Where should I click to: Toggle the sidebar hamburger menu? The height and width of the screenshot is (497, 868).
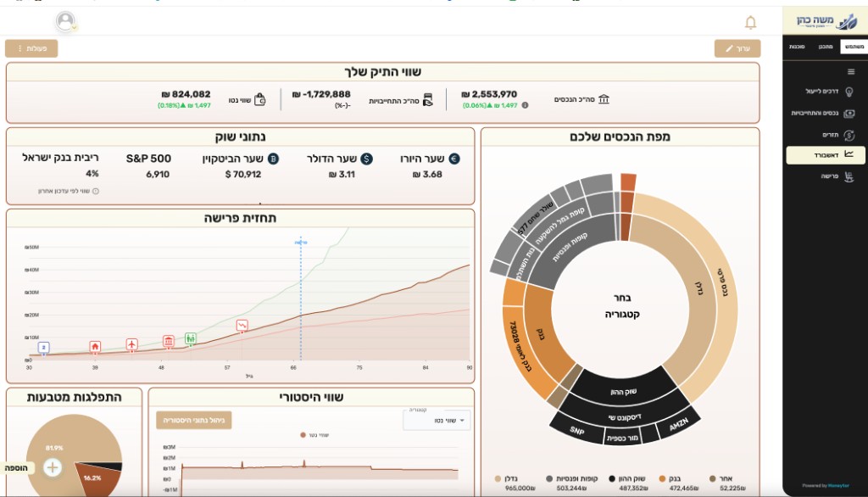click(851, 71)
